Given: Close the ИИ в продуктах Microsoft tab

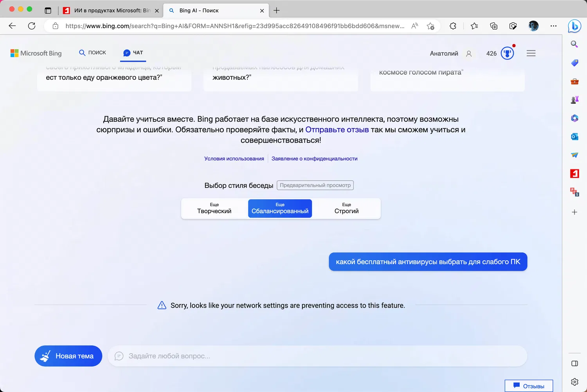Looking at the screenshot, I should [x=157, y=11].
